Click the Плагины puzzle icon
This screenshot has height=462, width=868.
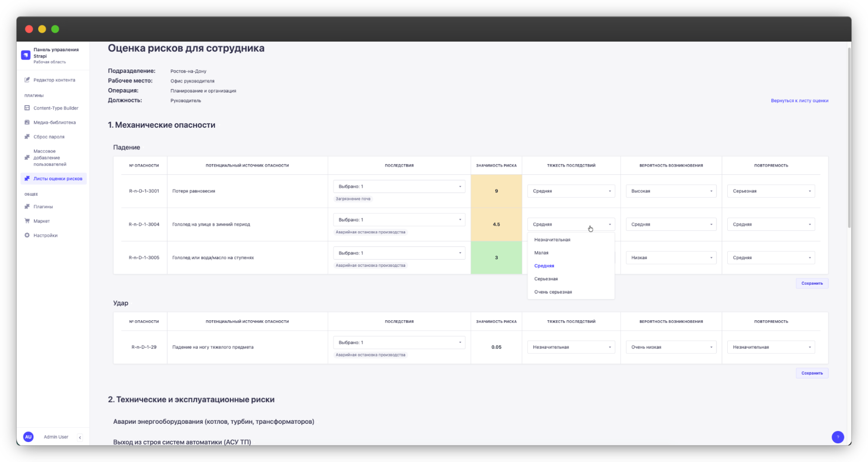tap(27, 206)
